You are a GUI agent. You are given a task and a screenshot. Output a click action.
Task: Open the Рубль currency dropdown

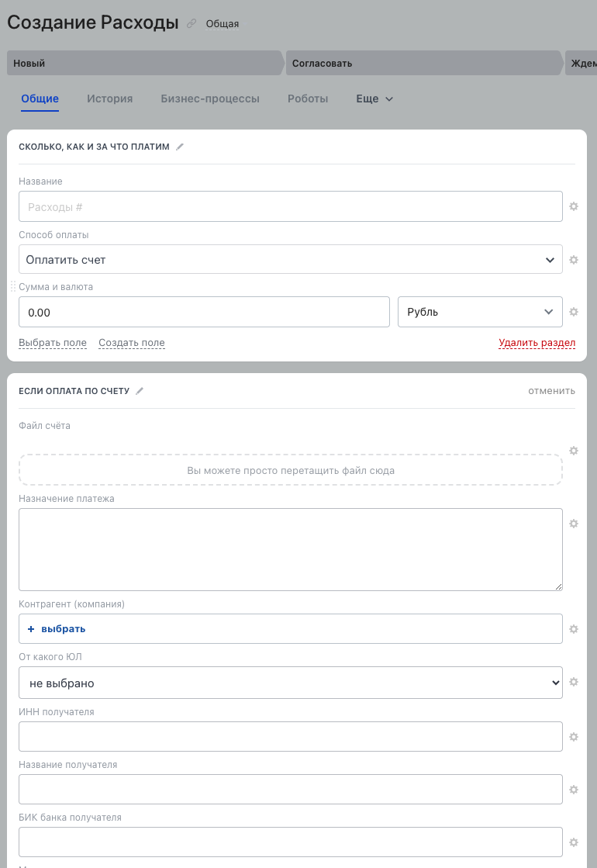click(479, 312)
